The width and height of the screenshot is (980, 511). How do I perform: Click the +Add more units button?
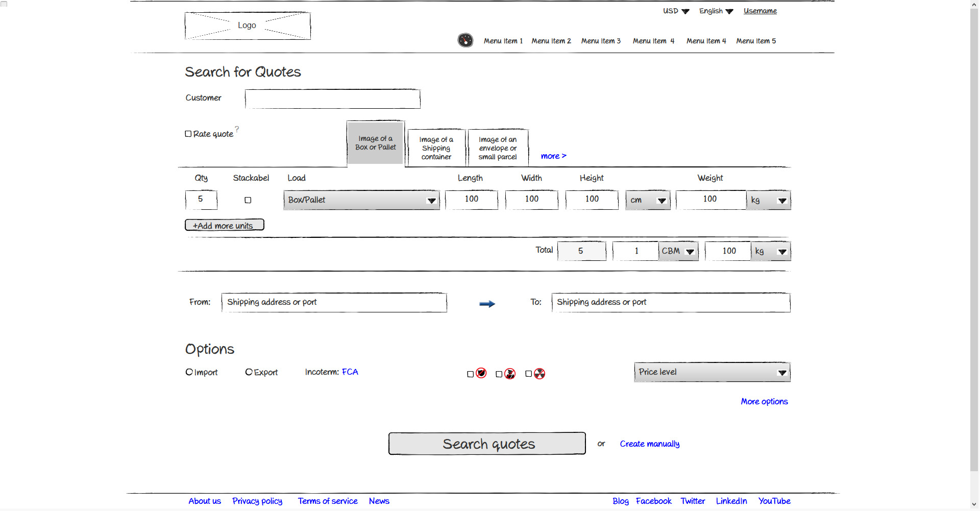(224, 225)
